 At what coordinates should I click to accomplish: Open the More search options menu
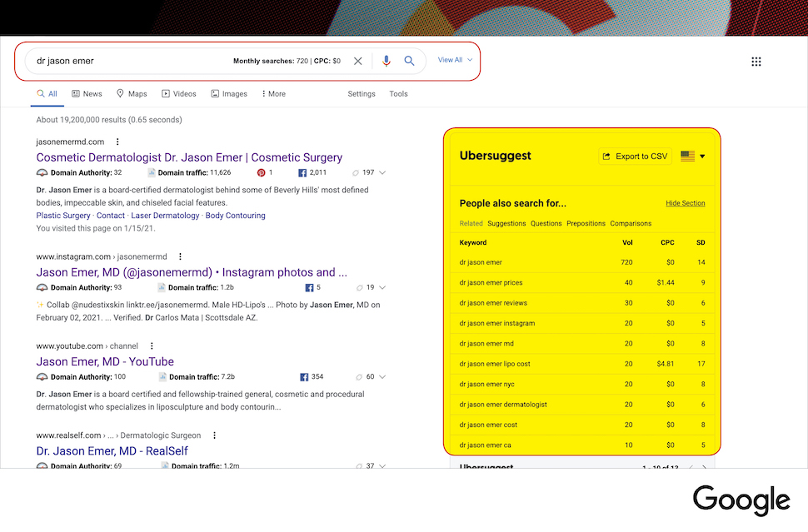click(x=273, y=94)
